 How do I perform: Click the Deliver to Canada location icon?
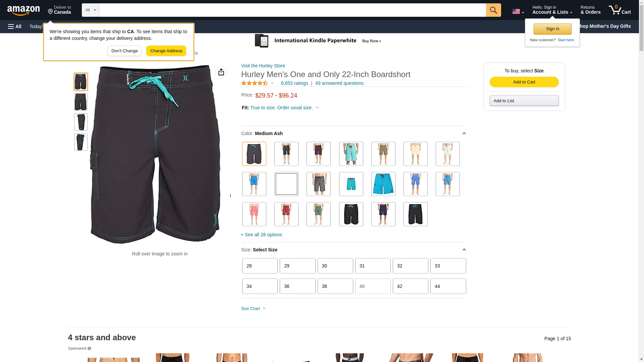click(51, 12)
